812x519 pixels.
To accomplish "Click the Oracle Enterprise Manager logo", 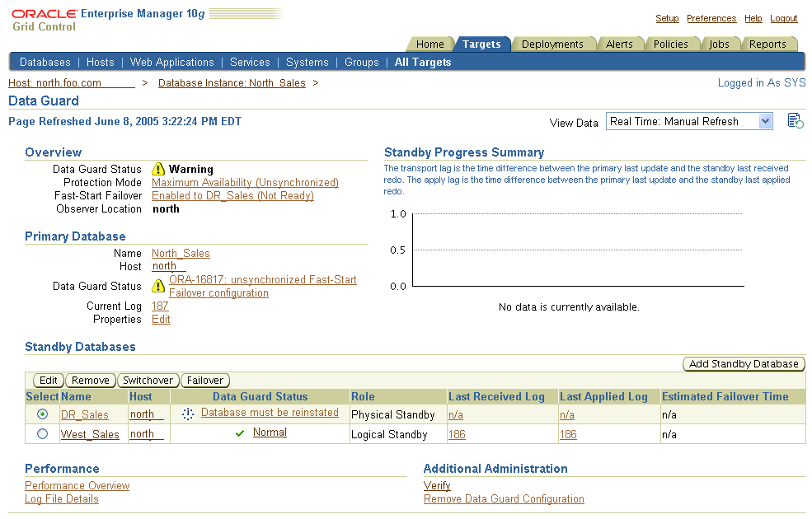I will tap(43, 15).
